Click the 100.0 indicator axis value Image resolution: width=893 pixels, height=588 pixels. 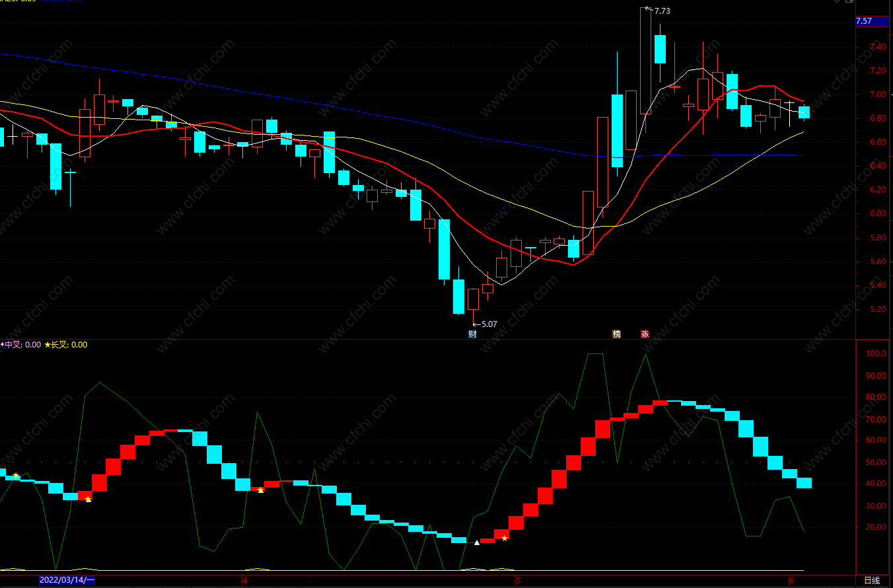875,353
